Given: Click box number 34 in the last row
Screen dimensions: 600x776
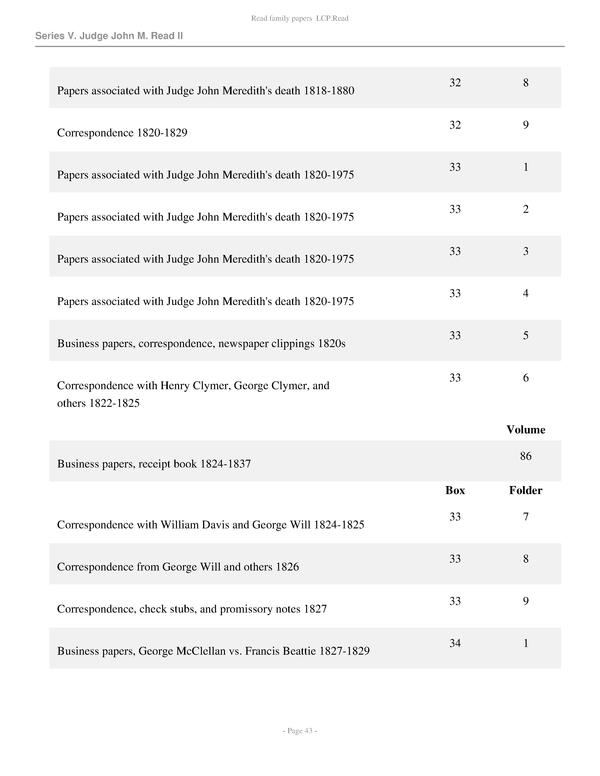Looking at the screenshot, I should [x=455, y=643].
